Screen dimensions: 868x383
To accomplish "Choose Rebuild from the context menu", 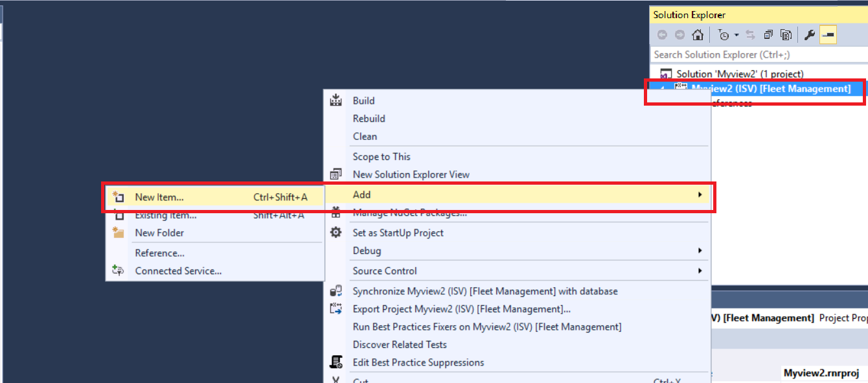I will (369, 119).
